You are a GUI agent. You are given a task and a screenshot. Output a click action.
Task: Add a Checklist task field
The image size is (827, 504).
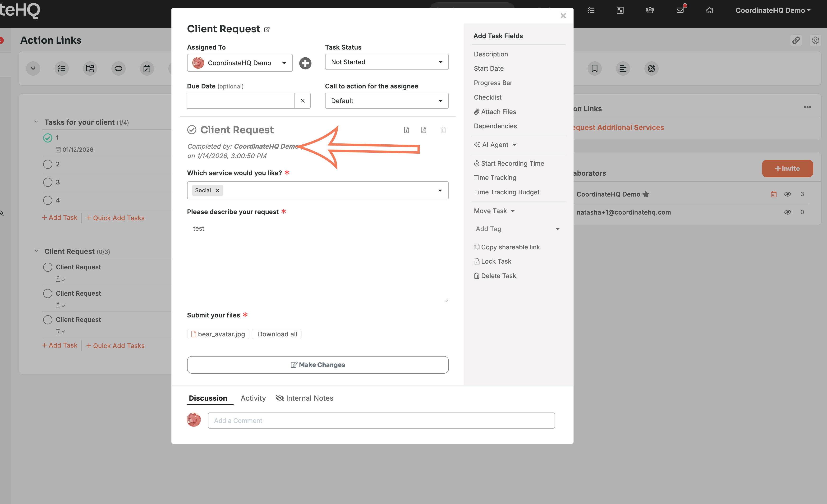pyautogui.click(x=488, y=97)
